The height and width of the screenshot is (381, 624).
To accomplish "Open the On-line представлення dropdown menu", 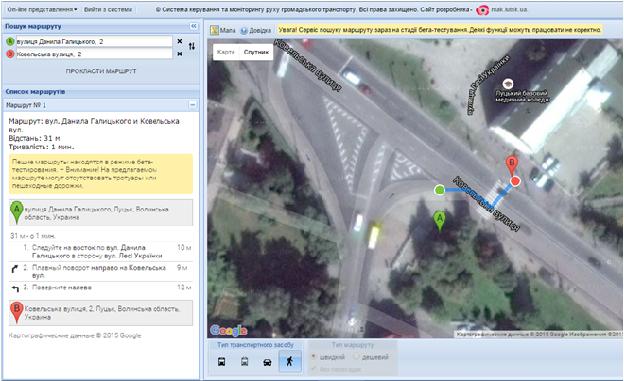I will pos(43,9).
